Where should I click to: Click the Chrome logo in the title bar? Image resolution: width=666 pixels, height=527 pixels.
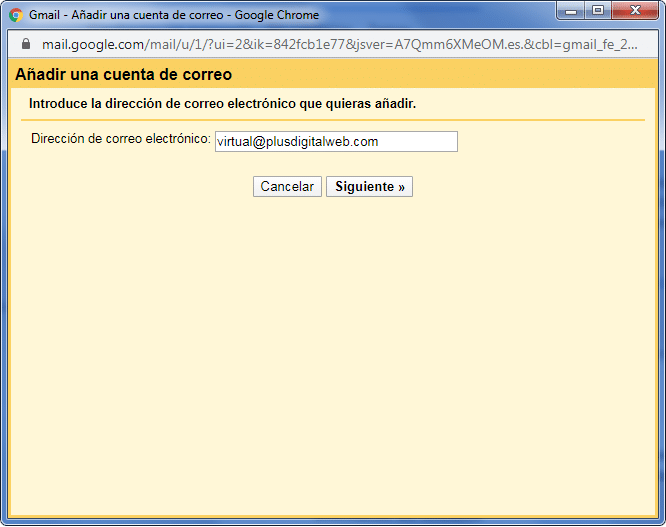[16, 16]
